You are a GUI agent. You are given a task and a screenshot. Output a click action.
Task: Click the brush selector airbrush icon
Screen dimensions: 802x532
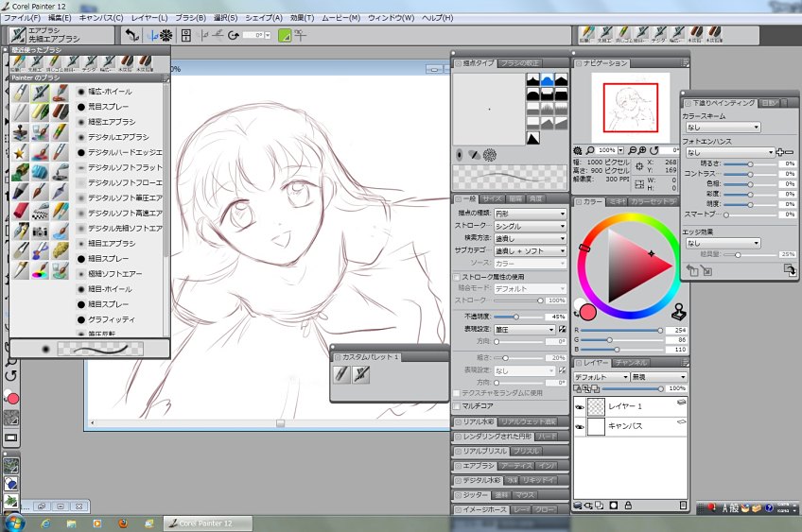click(x=17, y=34)
